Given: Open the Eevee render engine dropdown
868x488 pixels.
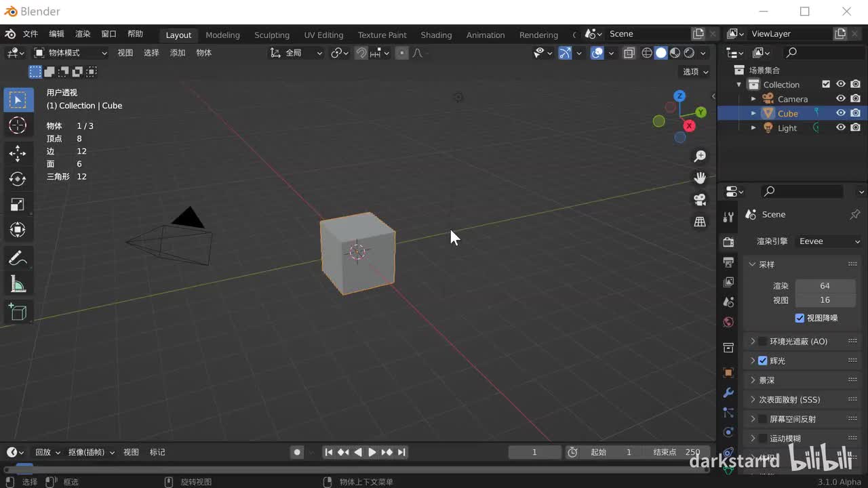Looking at the screenshot, I should click(829, 241).
